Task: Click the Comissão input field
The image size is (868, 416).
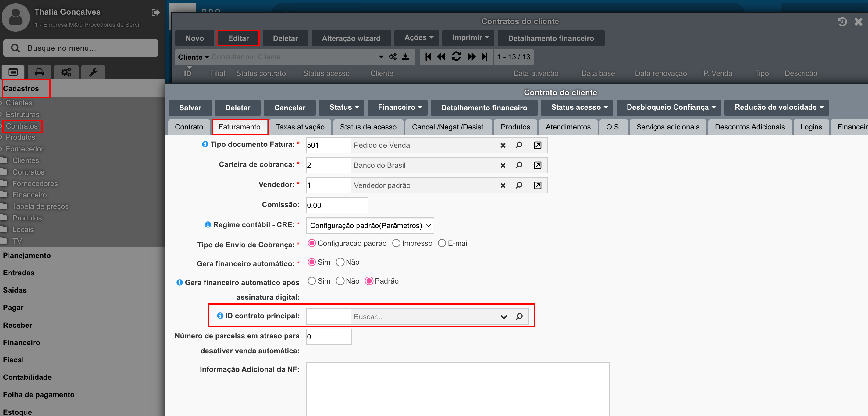Action: tap(336, 205)
